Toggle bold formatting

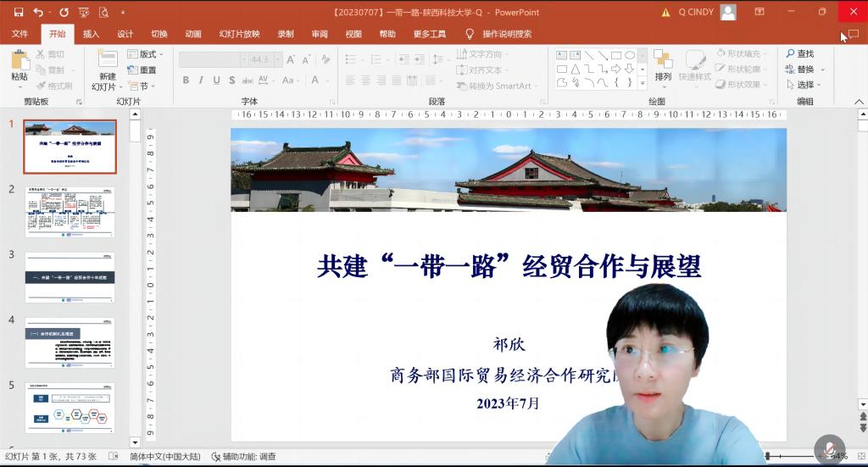tap(186, 81)
